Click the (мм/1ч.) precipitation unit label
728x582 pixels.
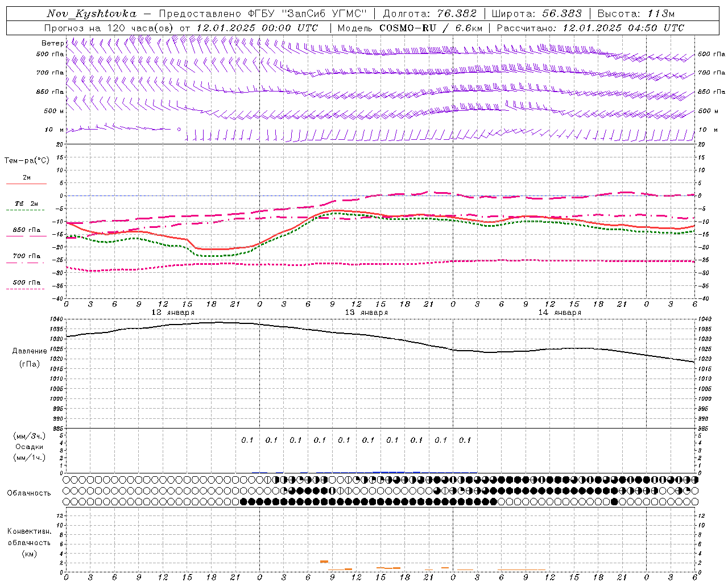tap(30, 458)
